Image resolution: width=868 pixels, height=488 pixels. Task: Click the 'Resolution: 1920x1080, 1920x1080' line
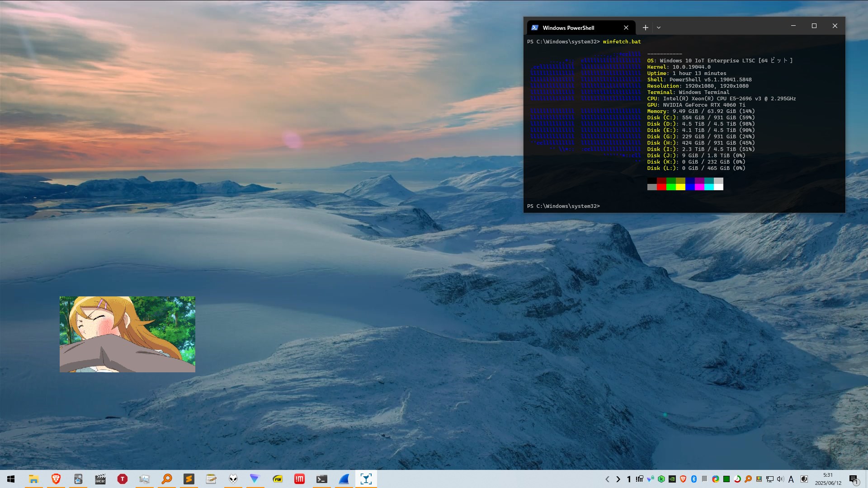[698, 86]
